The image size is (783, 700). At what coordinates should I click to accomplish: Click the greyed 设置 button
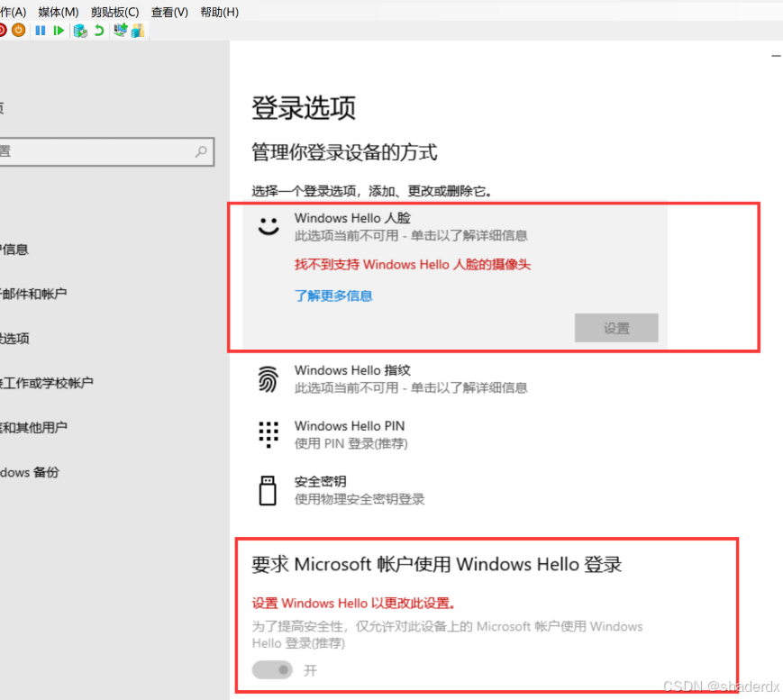[616, 328]
